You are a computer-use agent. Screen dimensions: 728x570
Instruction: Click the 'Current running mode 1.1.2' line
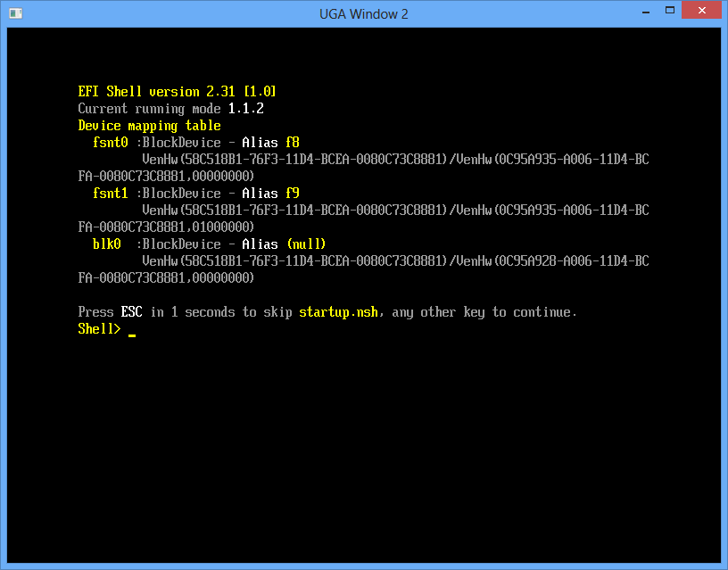tap(171, 109)
